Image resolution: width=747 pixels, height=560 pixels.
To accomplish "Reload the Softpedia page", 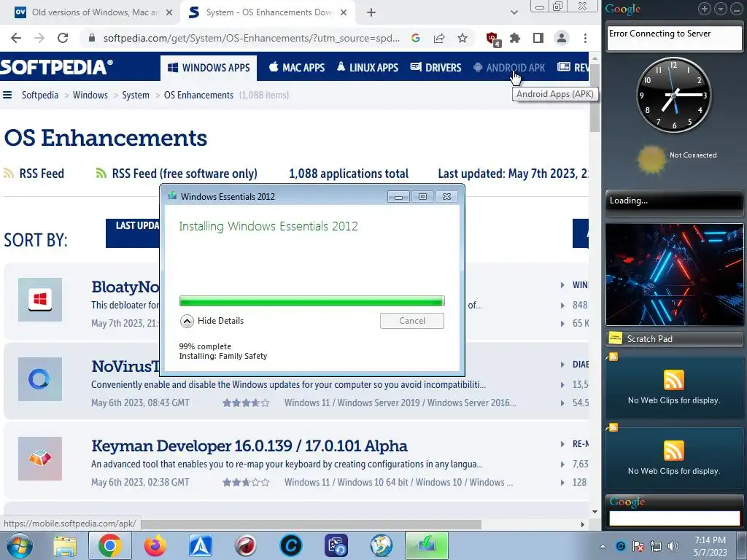I will tap(63, 38).
